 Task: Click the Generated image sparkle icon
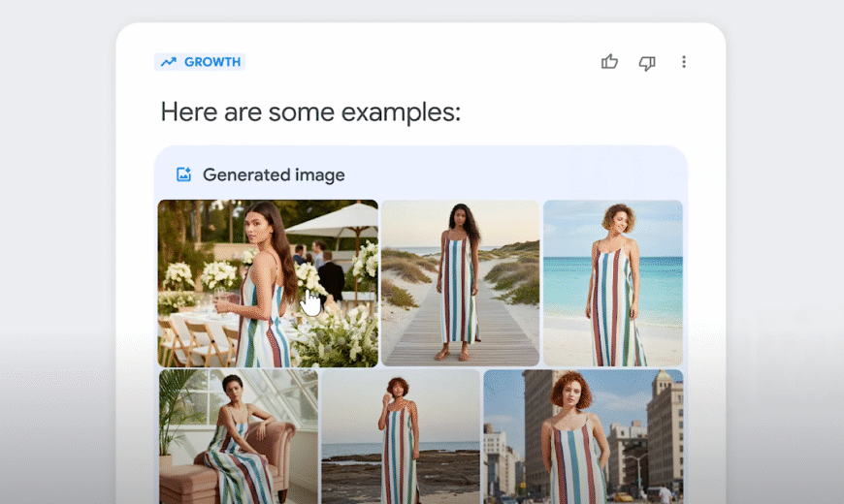point(183,174)
